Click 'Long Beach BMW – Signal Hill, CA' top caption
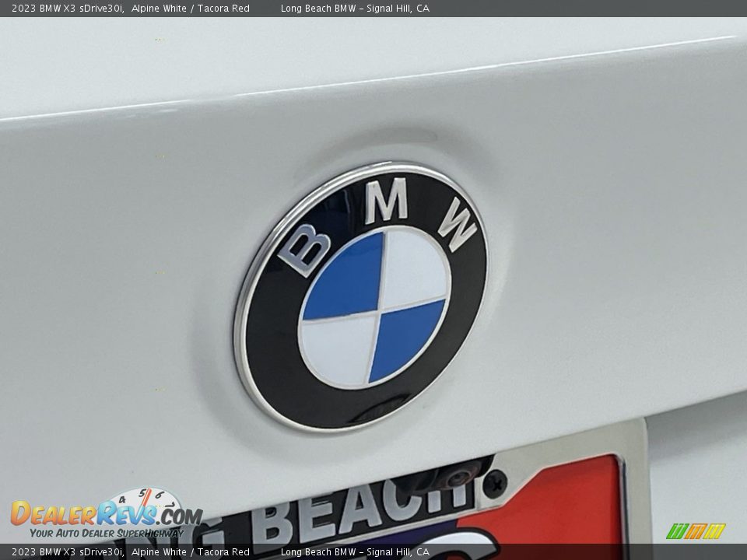Image resolution: width=747 pixels, height=560 pixels. pyautogui.click(x=355, y=8)
